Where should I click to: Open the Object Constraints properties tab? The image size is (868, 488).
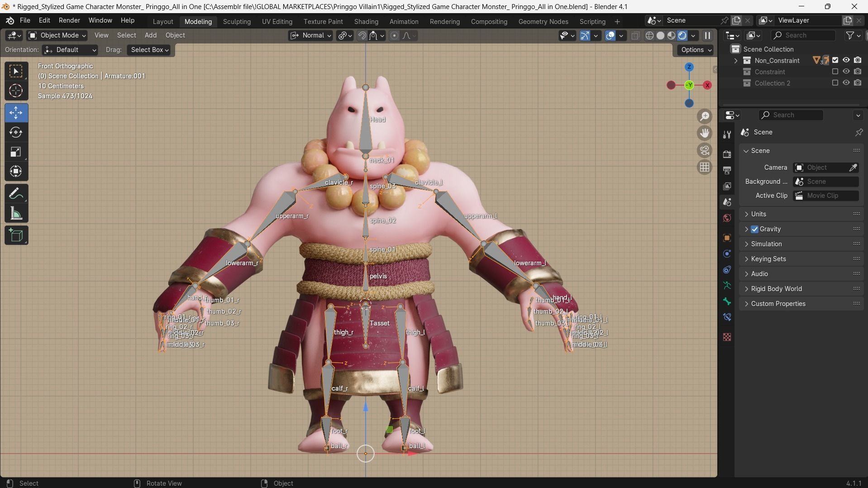click(x=727, y=269)
